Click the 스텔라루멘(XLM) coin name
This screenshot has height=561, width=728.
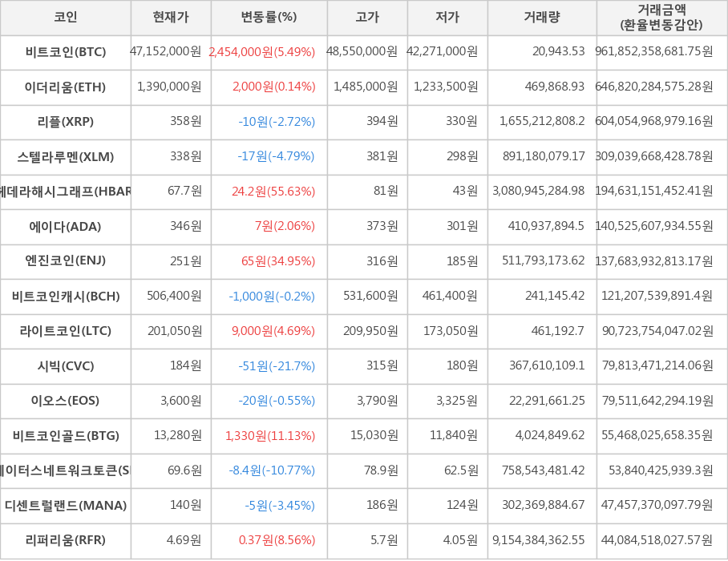point(66,157)
